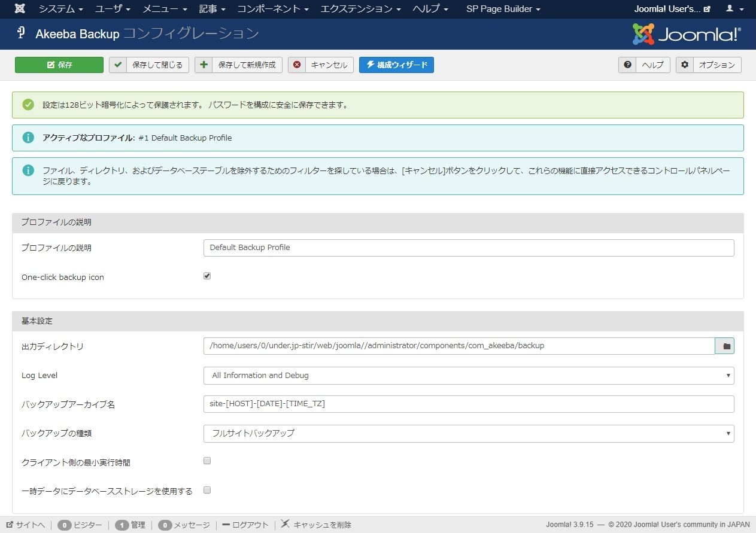
Task: Click the user account icon top right
Action: tap(731, 8)
